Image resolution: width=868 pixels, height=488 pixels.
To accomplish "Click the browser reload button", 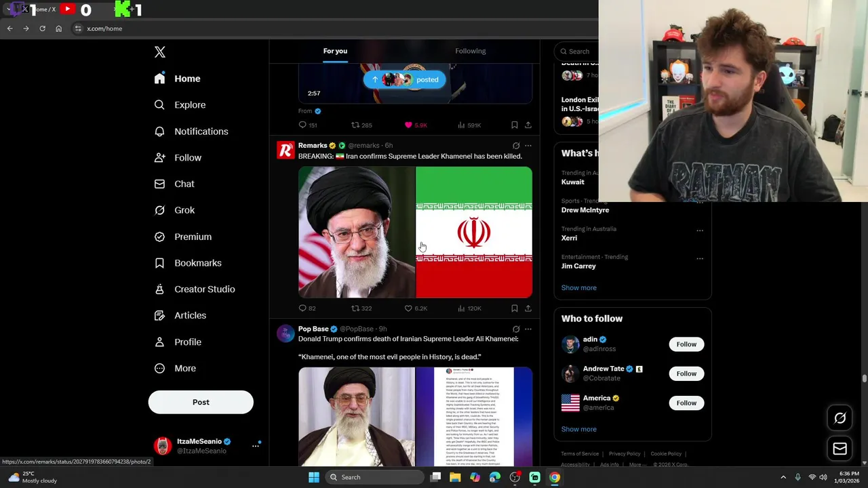I will (x=42, y=28).
